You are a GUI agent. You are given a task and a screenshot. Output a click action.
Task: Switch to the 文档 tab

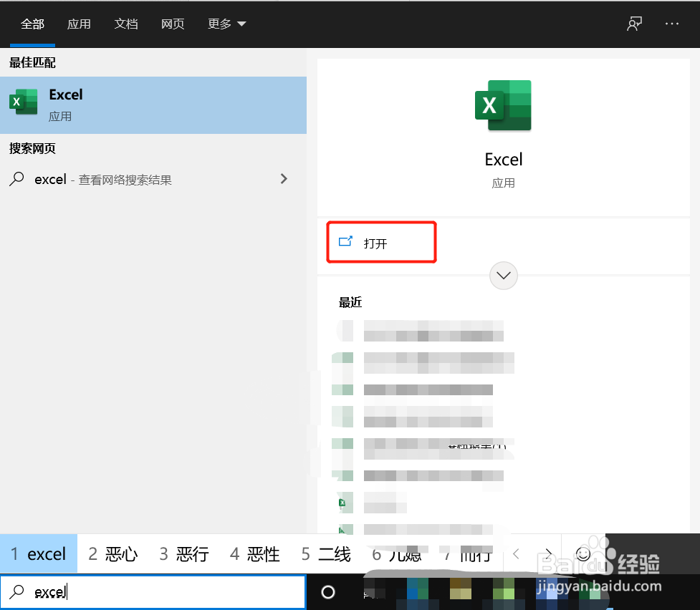pyautogui.click(x=126, y=24)
